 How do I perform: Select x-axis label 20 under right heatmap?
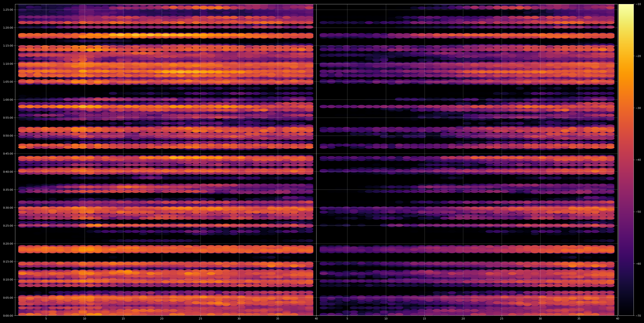(463, 319)
